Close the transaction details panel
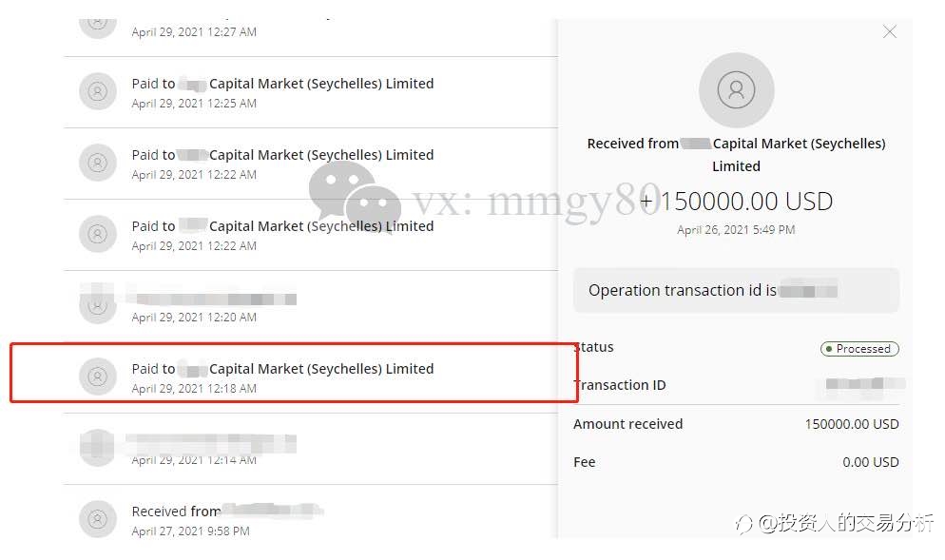The image size is (945, 560). (890, 32)
